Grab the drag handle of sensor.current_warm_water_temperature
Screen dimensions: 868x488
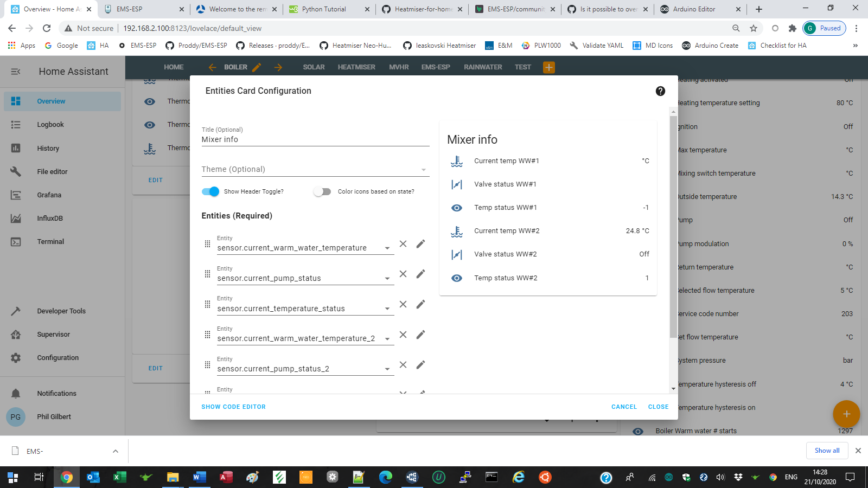[207, 244]
